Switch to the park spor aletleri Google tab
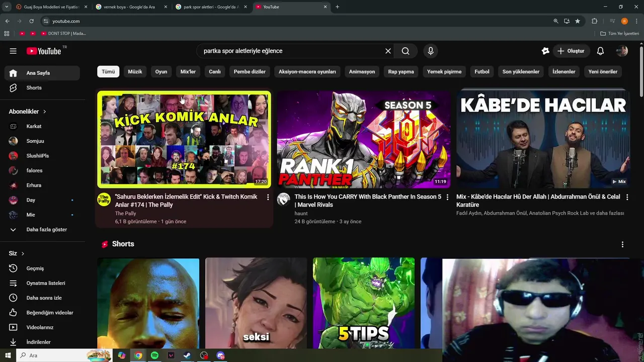The height and width of the screenshot is (362, 644). pos(210,7)
